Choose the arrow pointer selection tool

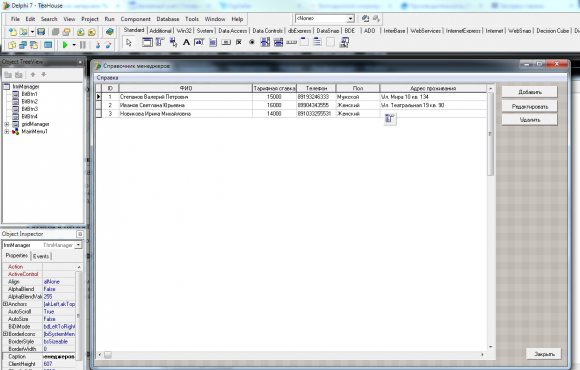pyautogui.click(x=129, y=43)
